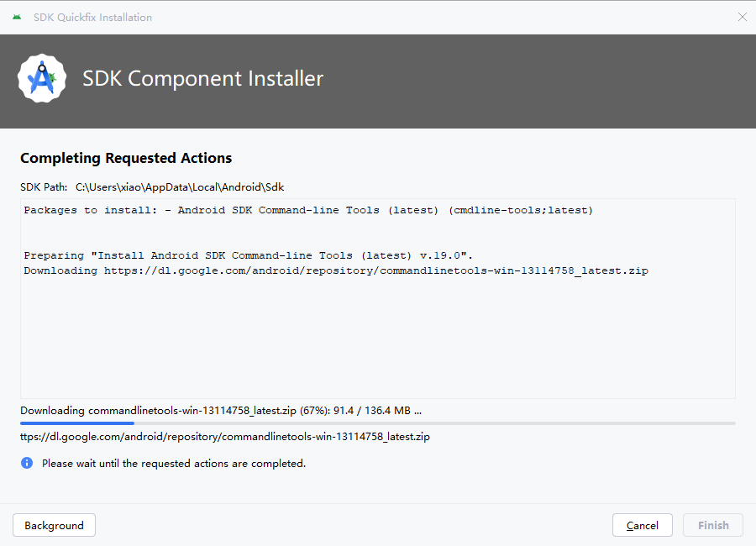Close the SDK Quickfix Installation dialog
This screenshot has width=756, height=546.
tap(742, 18)
